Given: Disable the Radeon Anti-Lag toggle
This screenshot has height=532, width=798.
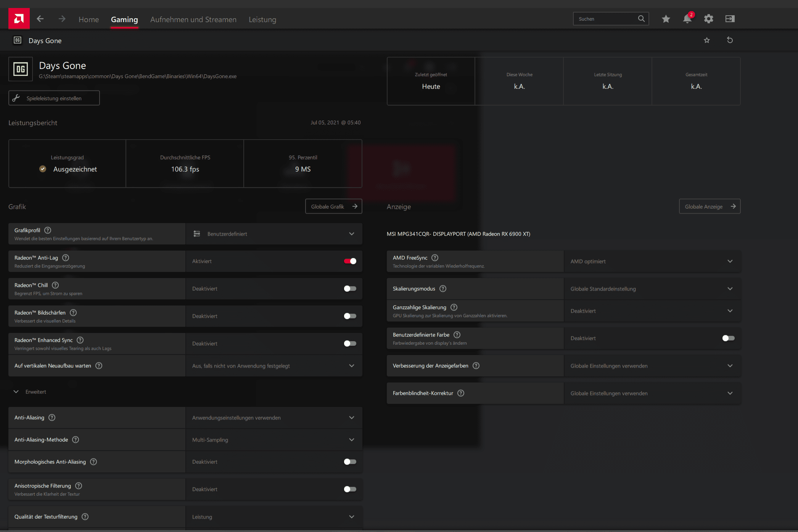Looking at the screenshot, I should [x=350, y=261].
